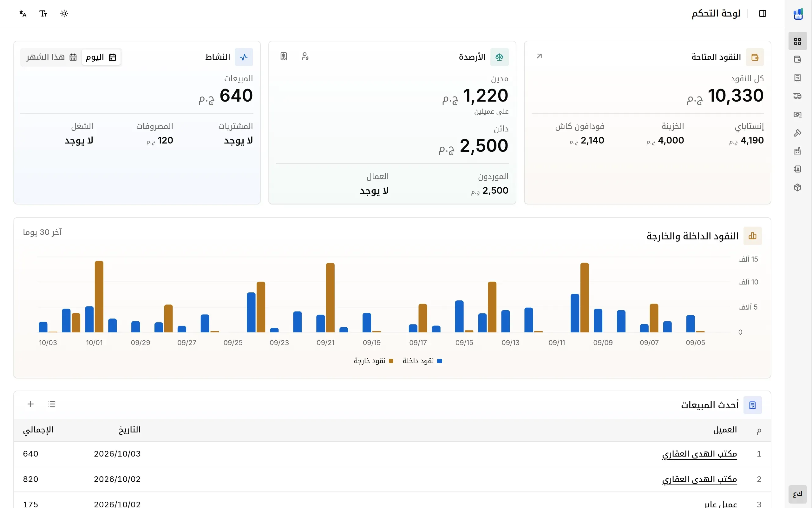Click the user avatar at sidebar bottom
Image resolution: width=812 pixels, height=508 pixels.
point(797,494)
